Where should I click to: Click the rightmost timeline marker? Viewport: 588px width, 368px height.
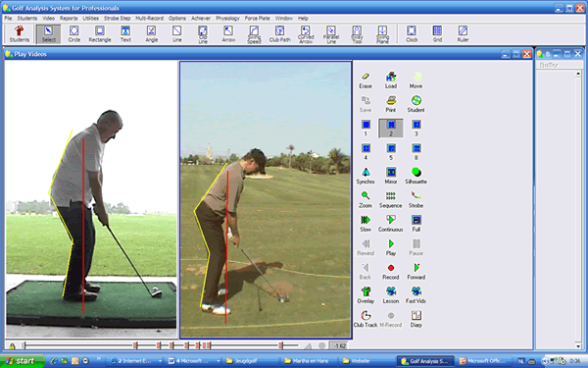tap(280, 345)
